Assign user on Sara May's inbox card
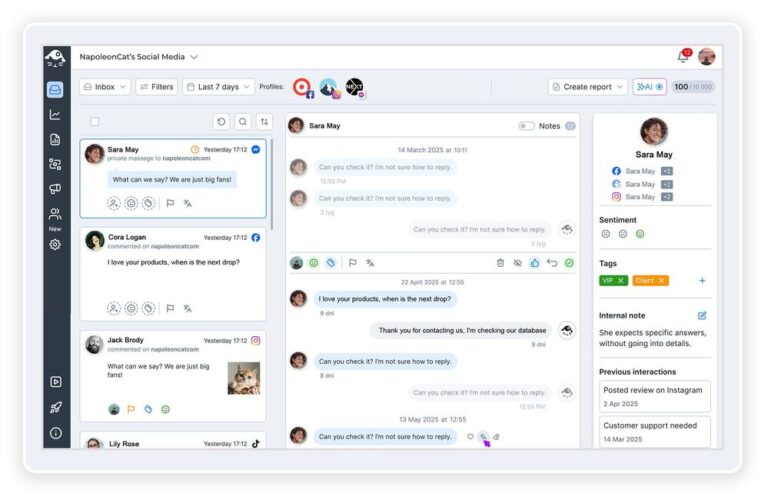768x500 pixels. tap(114, 203)
